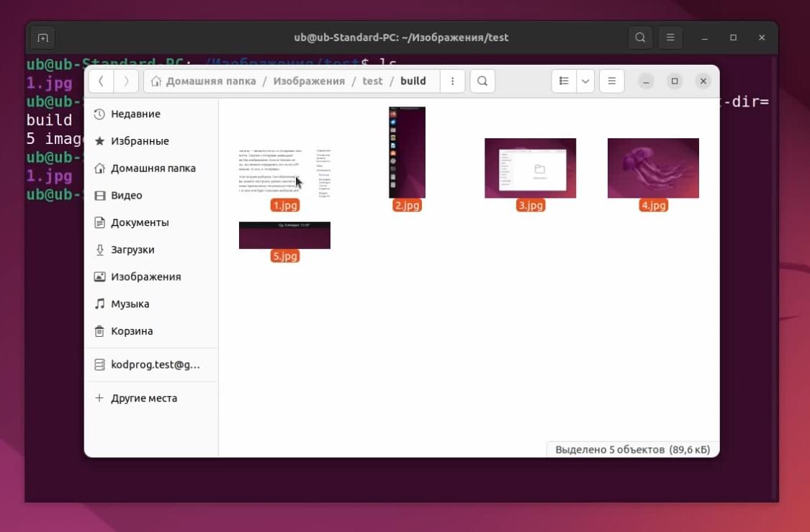Go forward in the file manager
The image size is (810, 532).
tap(126, 81)
